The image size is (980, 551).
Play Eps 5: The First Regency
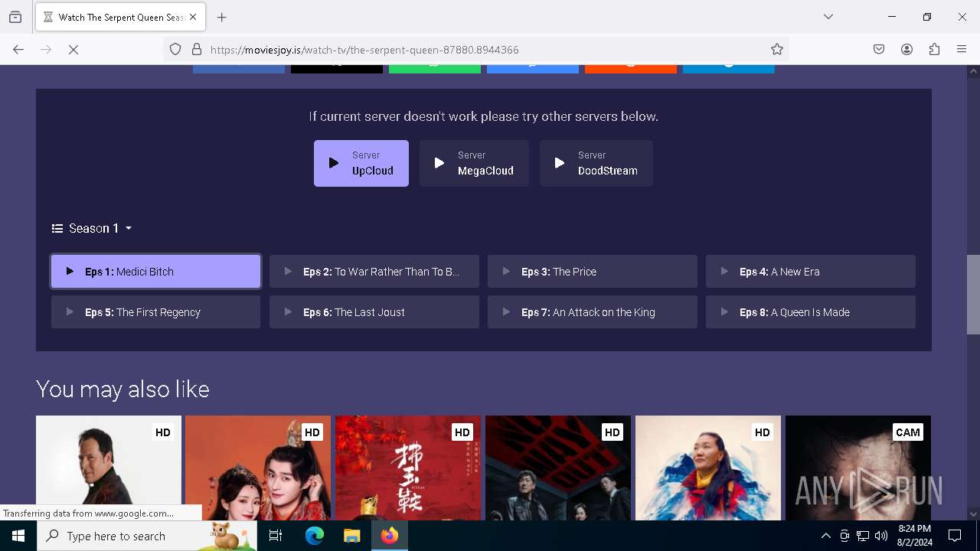tap(156, 312)
